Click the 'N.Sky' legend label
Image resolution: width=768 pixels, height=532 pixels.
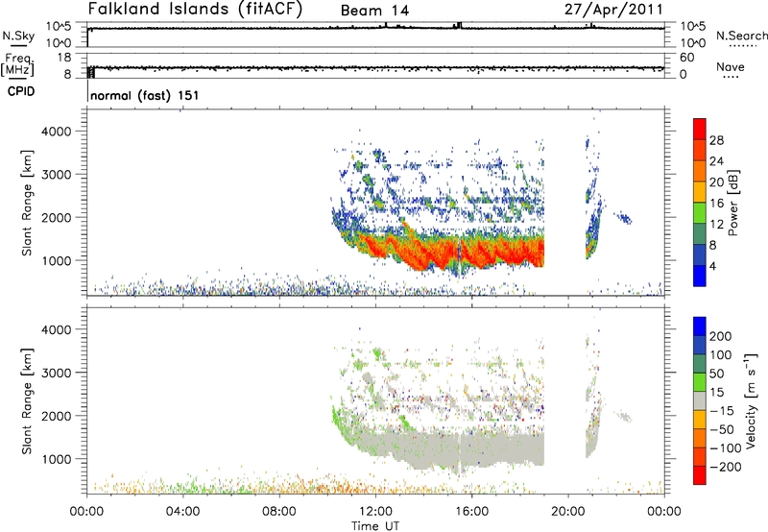[x=18, y=36]
